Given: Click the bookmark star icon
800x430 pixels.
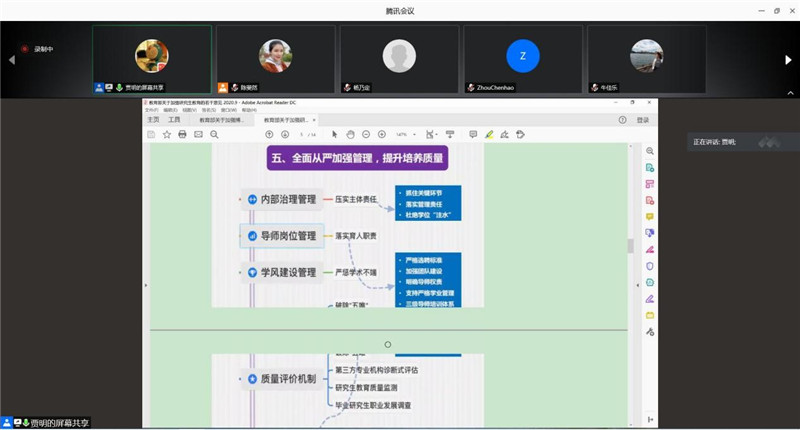Looking at the screenshot, I should click(167, 134).
